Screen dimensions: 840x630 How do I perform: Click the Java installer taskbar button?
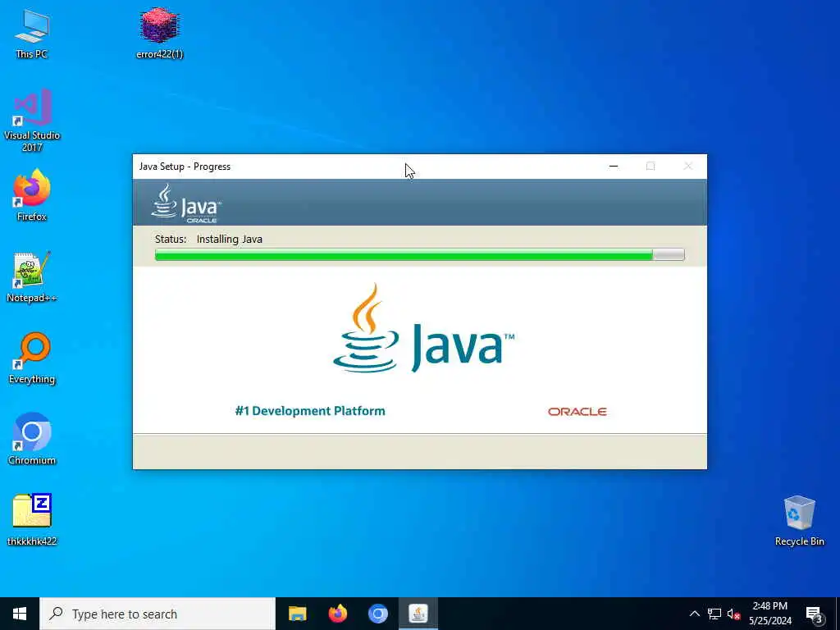point(418,614)
